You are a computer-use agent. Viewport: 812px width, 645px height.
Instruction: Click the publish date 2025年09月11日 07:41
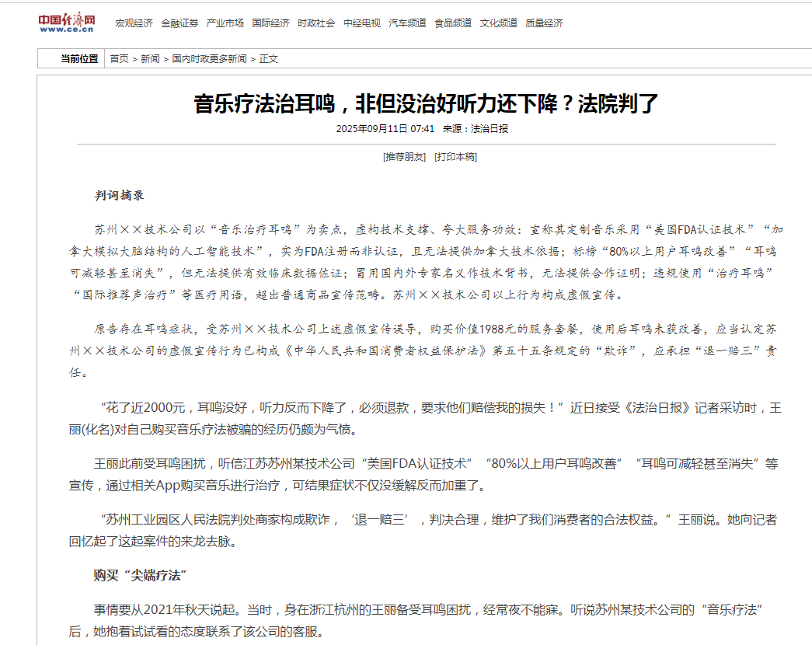point(385,128)
